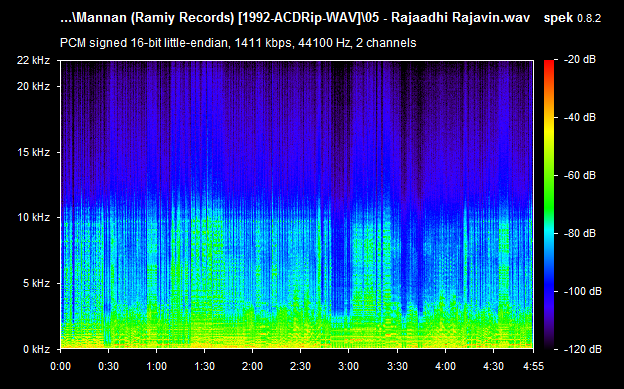The image size is (624, 389).
Task: Click the '4:30' time axis label
Action: (493, 366)
